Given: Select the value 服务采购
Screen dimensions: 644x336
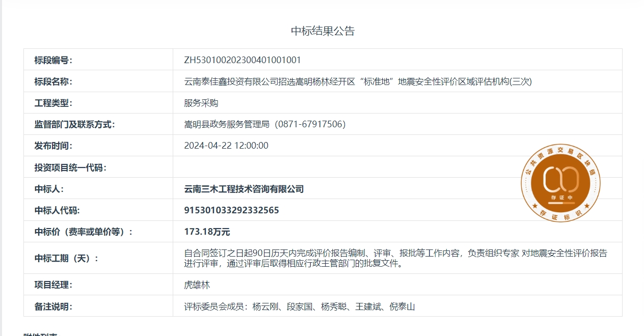Looking at the screenshot, I should tap(201, 103).
